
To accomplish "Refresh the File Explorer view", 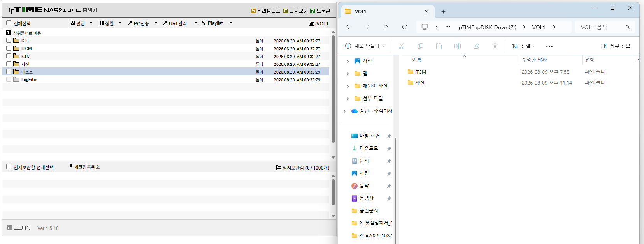I will (405, 27).
